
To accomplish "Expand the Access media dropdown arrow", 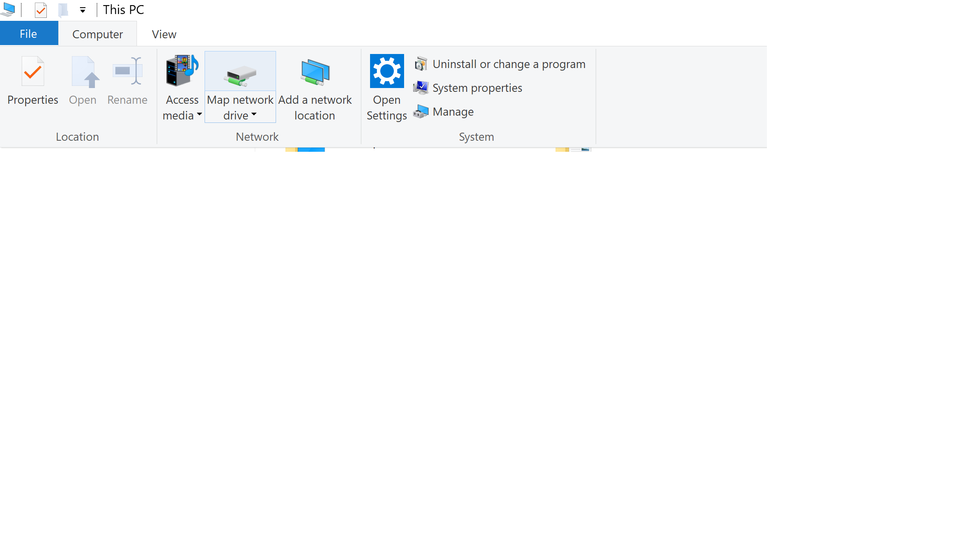I will [199, 114].
